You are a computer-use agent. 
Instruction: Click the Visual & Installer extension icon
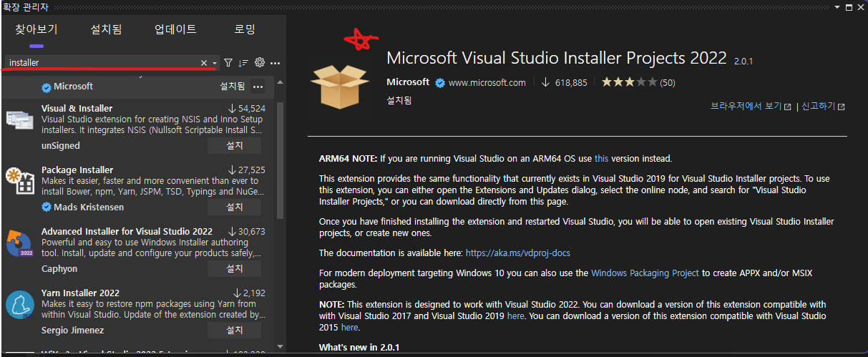point(20,120)
